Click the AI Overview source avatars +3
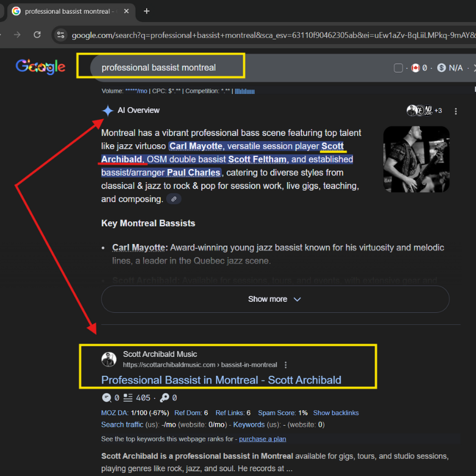Viewport: 476px width, 476px height. [424, 111]
